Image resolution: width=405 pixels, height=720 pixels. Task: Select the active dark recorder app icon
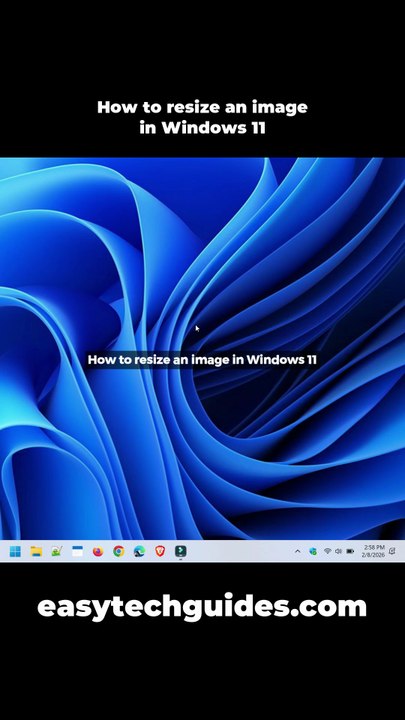pyautogui.click(x=180, y=551)
